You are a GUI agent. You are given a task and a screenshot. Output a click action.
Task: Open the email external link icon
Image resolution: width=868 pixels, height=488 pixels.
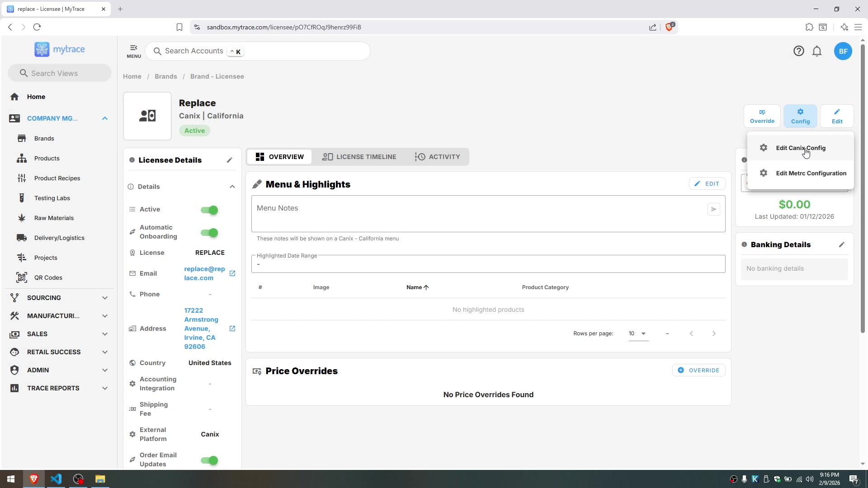pyautogui.click(x=232, y=273)
